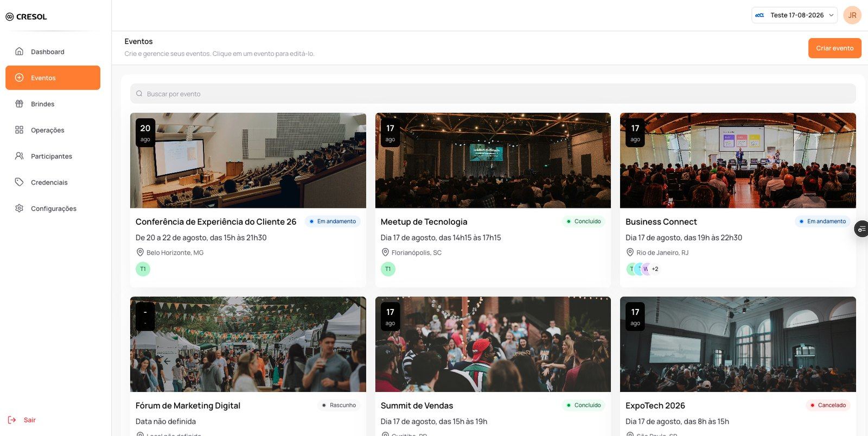868x436 pixels.
Task: Click the location pin next to Belo Horizonte, MG
Action: (x=140, y=252)
